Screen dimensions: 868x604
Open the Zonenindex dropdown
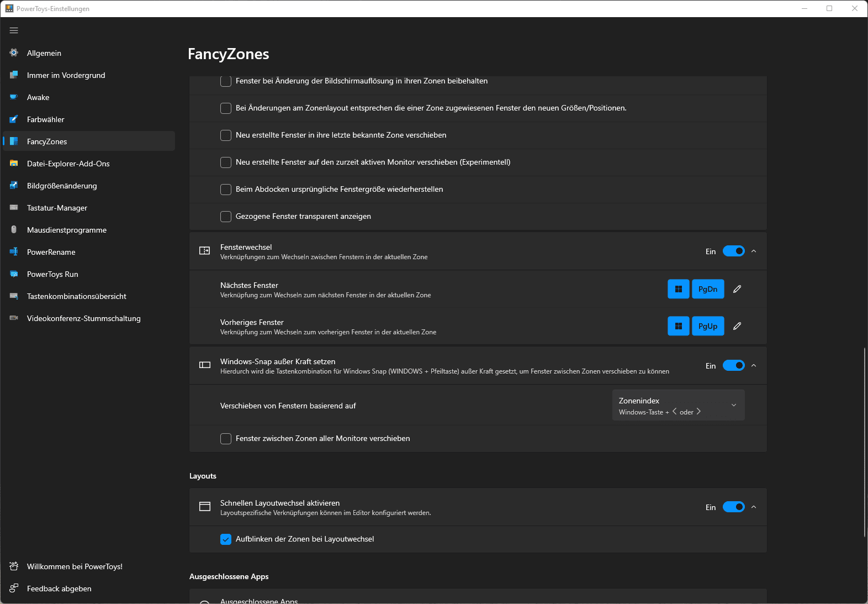point(678,405)
